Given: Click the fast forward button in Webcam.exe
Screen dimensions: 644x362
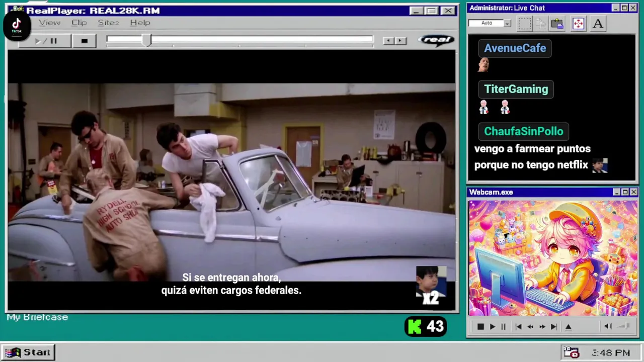Looking at the screenshot, I should pyautogui.click(x=542, y=327).
